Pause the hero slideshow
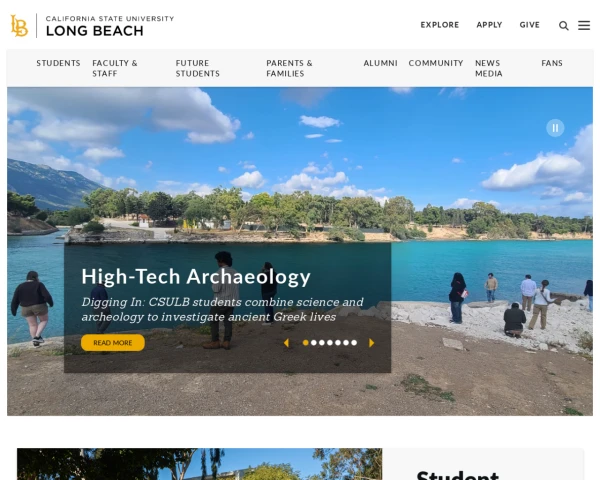600x480 pixels. coord(555,128)
